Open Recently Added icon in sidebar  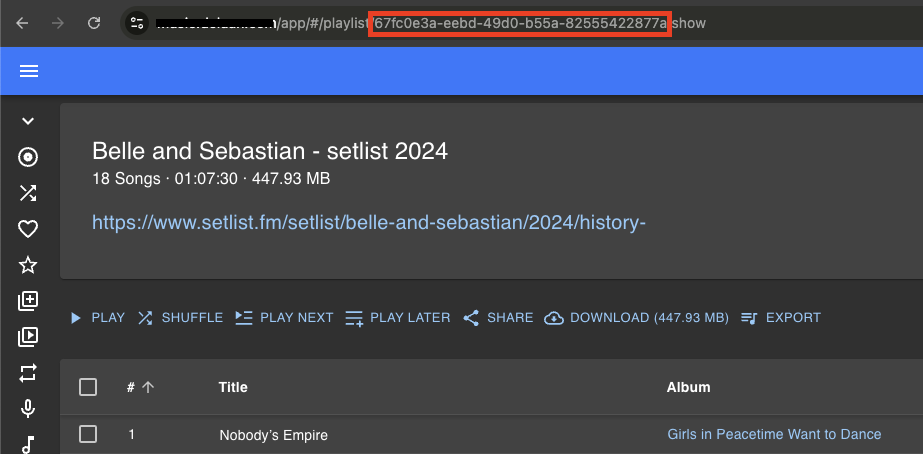pos(28,301)
